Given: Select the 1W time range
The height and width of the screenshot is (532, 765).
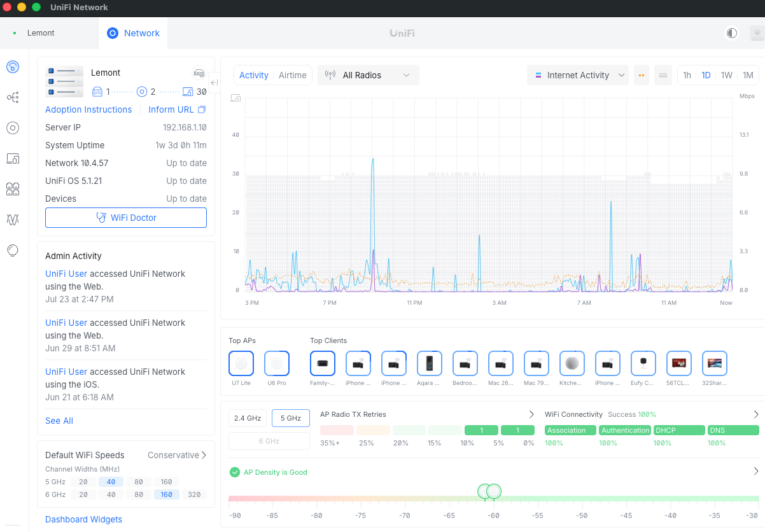Looking at the screenshot, I should 727,75.
